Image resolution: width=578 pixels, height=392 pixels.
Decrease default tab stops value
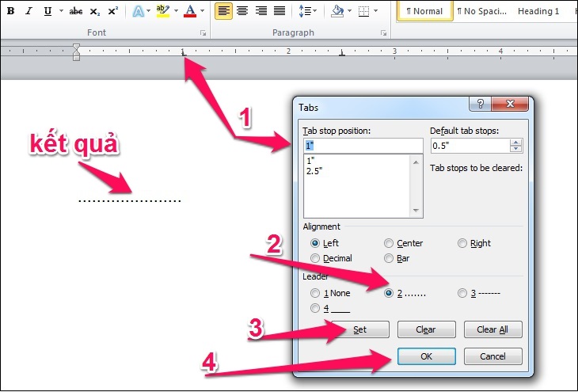click(516, 149)
